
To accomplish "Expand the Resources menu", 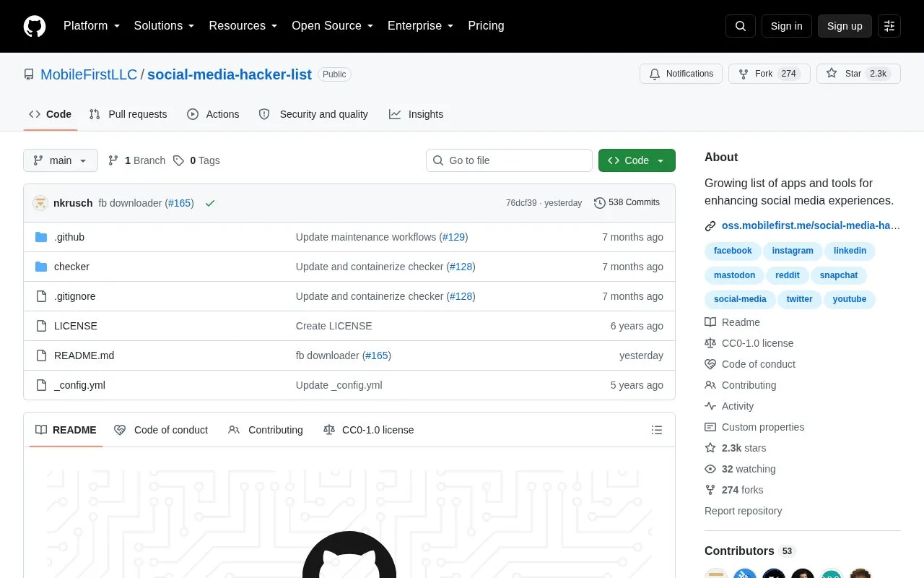I will (243, 26).
